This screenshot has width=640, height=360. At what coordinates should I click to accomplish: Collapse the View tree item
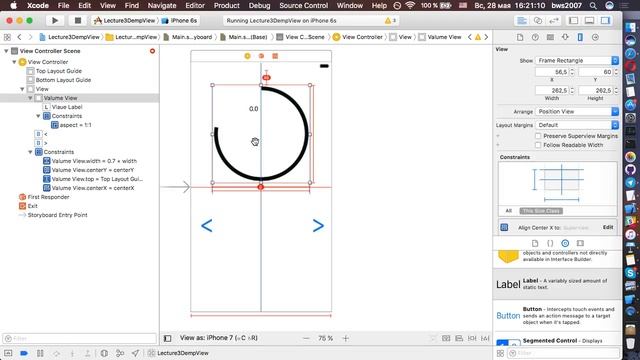22,89
